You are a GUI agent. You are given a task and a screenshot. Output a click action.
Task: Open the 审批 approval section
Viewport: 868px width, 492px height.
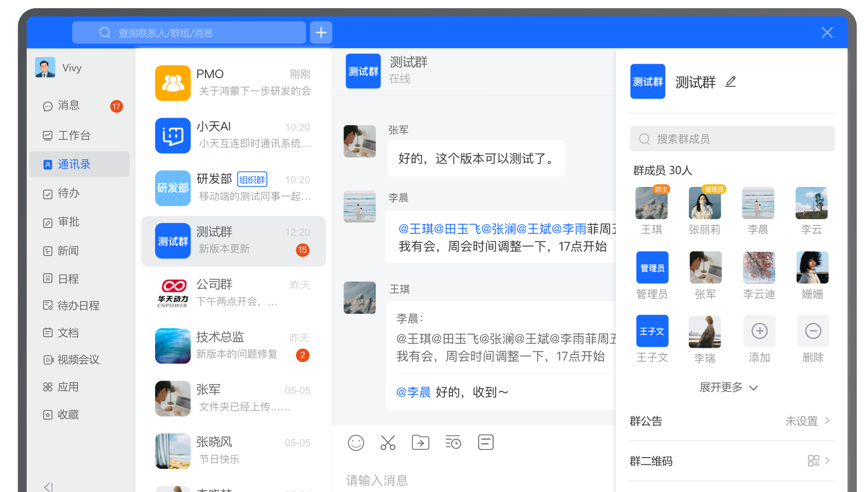pos(80,222)
